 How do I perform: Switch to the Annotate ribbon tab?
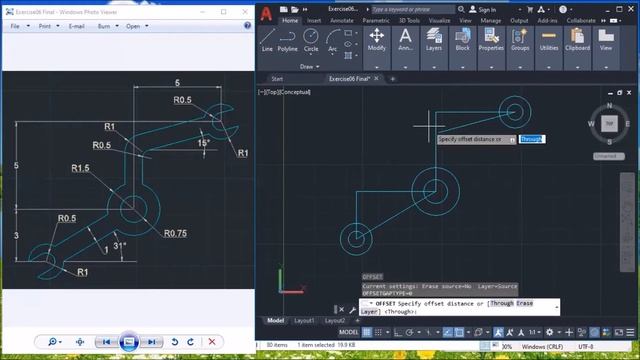342,20
